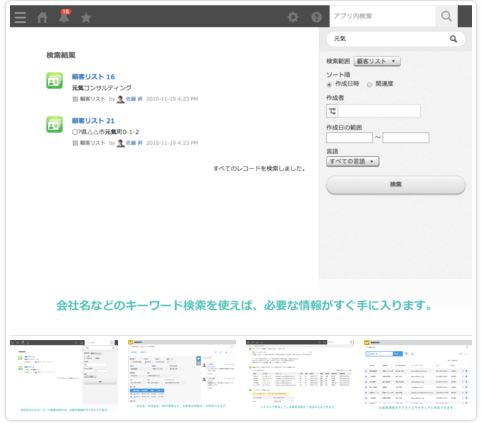Open the hamburger menu icon
The image size is (481, 423).
[x=20, y=17]
